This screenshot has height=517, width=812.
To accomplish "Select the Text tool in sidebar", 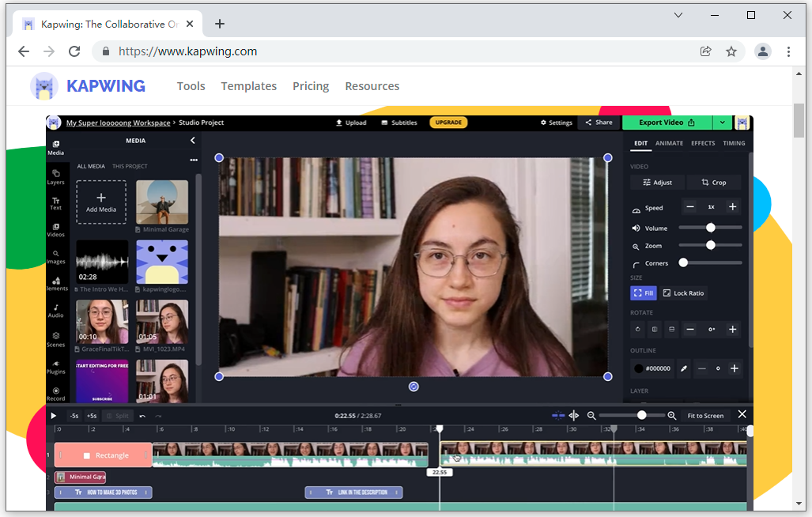I will coord(55,203).
